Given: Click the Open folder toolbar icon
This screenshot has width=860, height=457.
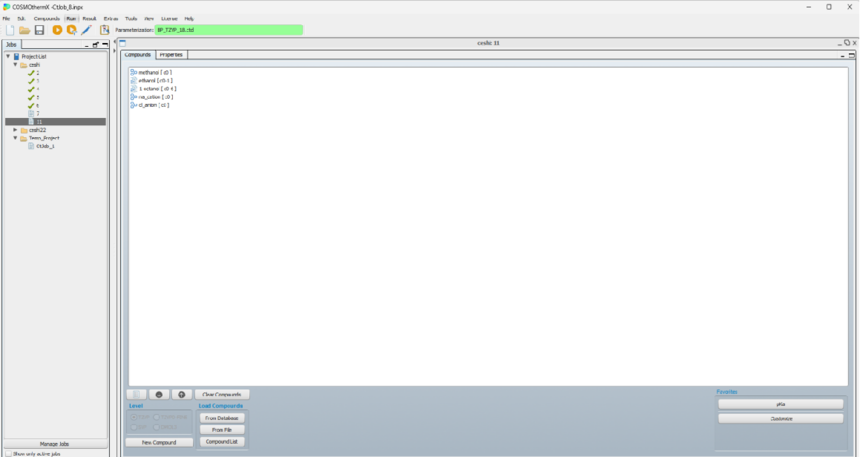Looking at the screenshot, I should coord(24,30).
